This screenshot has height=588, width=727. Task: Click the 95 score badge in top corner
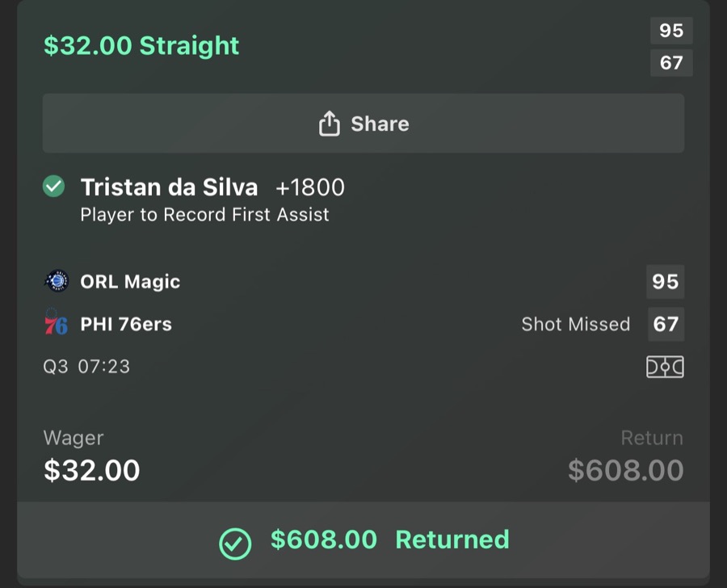pos(671,31)
